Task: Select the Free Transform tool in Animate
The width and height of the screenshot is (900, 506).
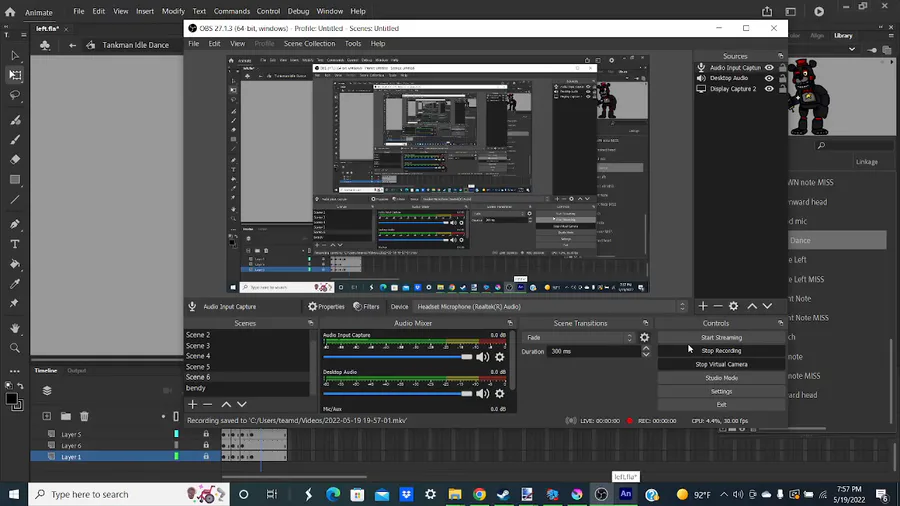Action: click(15, 75)
